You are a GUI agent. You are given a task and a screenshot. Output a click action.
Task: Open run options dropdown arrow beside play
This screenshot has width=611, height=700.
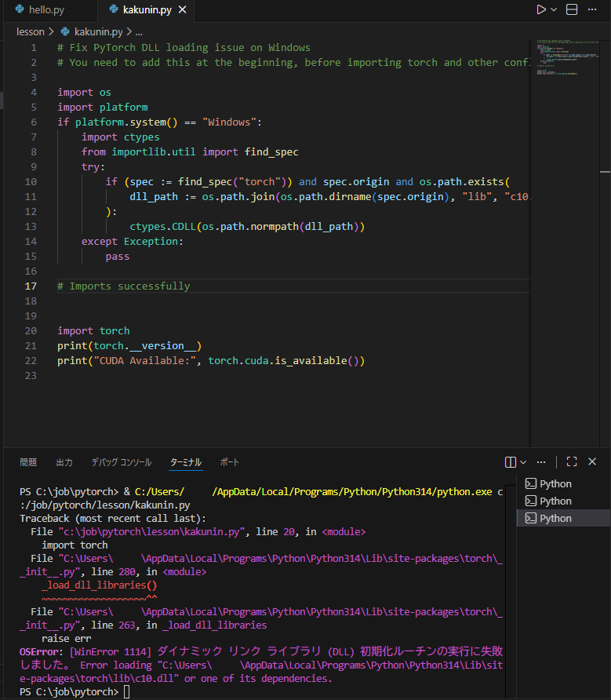tap(554, 9)
